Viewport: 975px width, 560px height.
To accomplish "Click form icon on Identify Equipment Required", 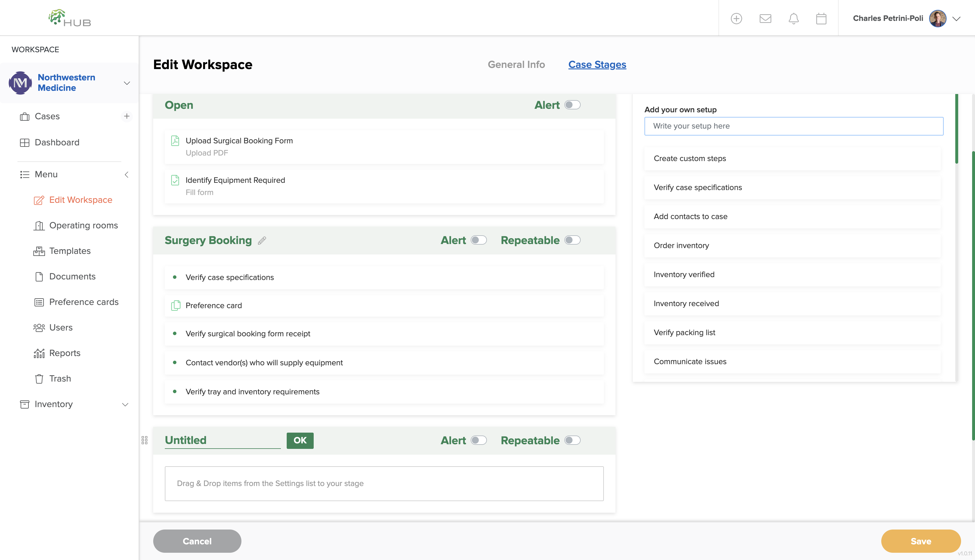I will click(175, 180).
